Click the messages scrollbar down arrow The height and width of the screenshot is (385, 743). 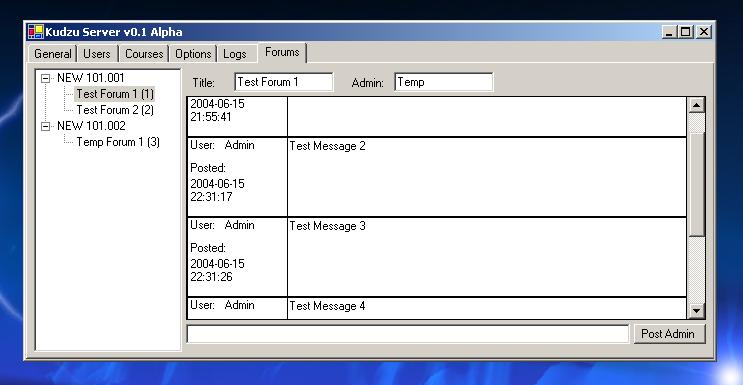point(696,311)
